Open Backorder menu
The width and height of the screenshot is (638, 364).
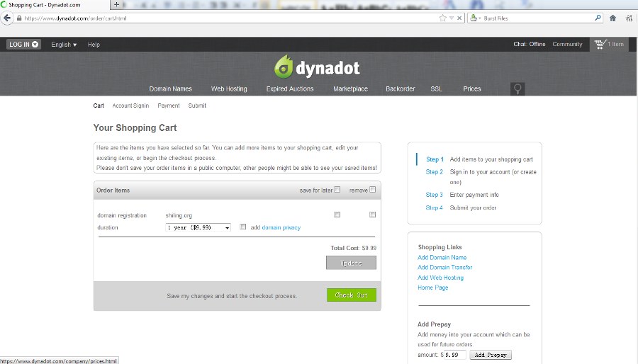pyautogui.click(x=401, y=89)
